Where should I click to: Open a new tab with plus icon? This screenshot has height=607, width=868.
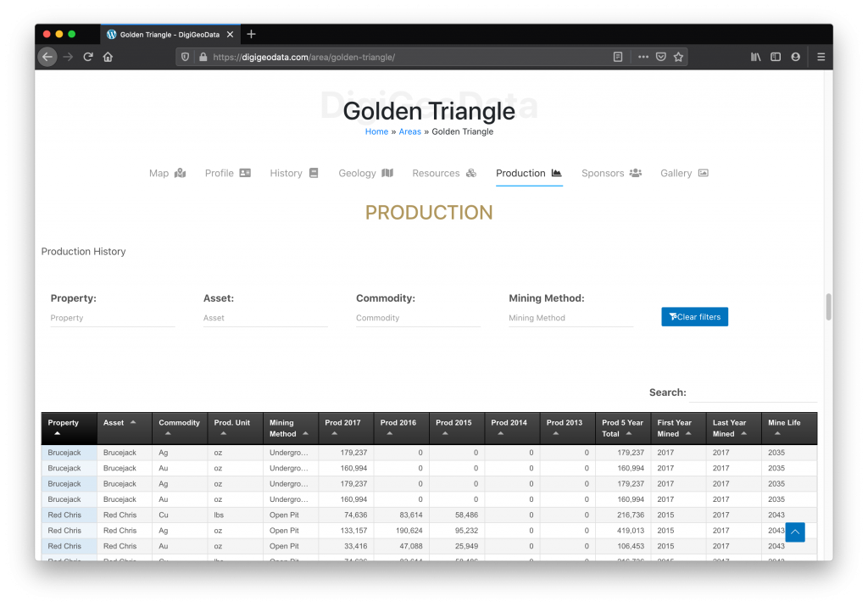click(x=251, y=35)
